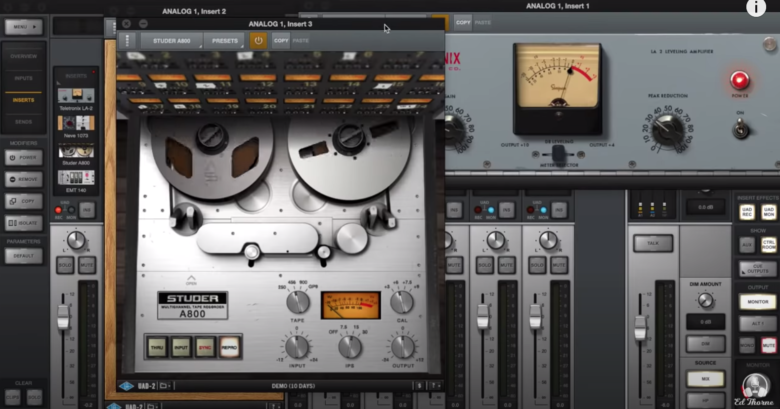This screenshot has width=780, height=409.
Task: Toggle the Studer A800 plugin power button
Action: coord(258,41)
